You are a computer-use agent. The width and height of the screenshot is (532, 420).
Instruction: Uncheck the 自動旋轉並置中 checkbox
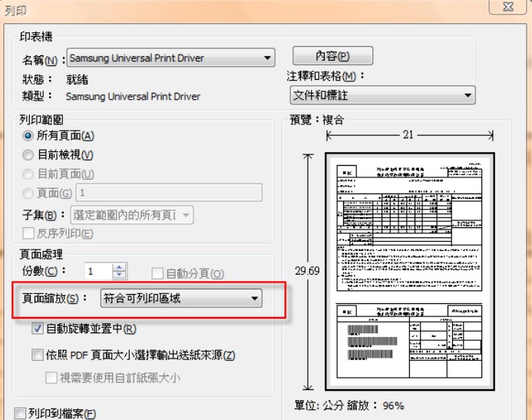tap(38, 329)
